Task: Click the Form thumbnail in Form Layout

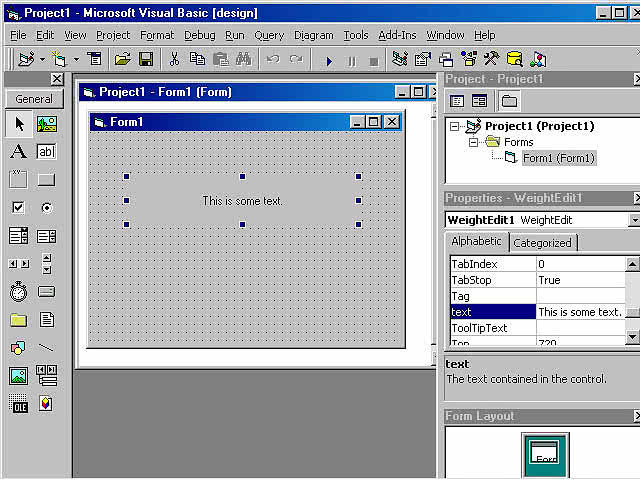Action: (x=545, y=454)
